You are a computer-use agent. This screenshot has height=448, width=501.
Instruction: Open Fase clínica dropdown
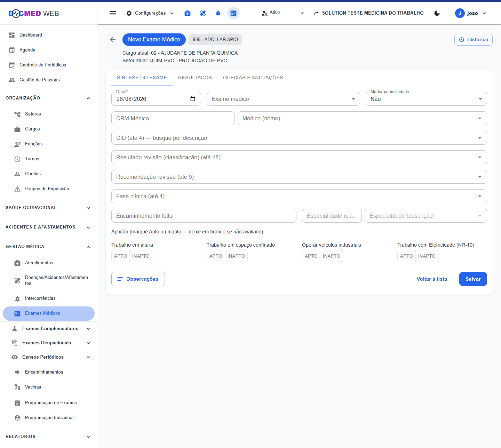(x=299, y=196)
